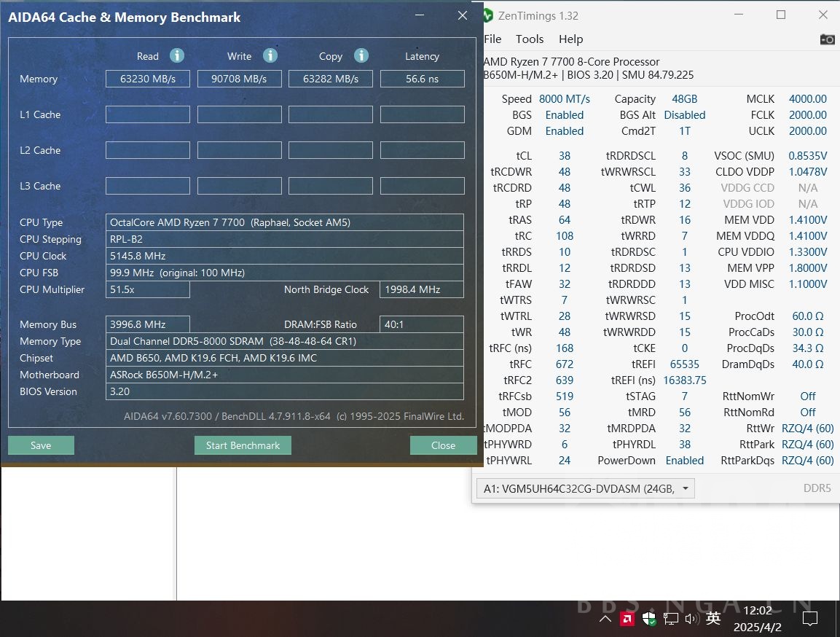Click the info icon next to Write
The image size is (840, 637).
point(270,55)
